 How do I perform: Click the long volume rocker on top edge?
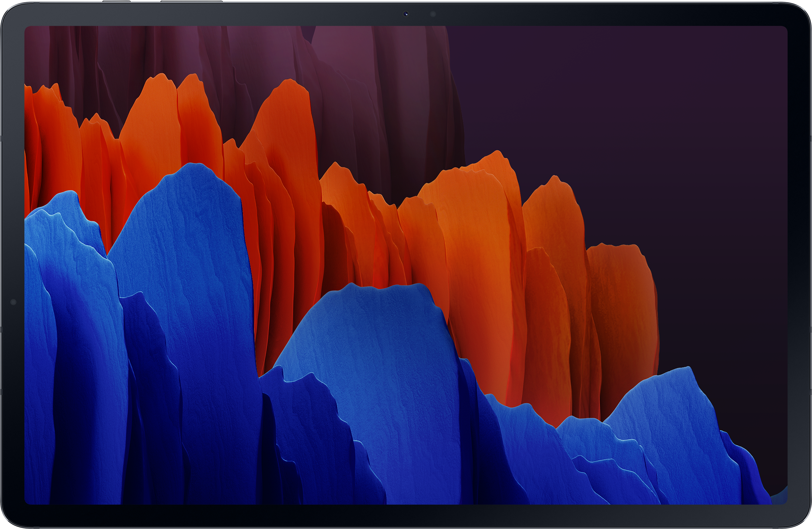(191, 1)
